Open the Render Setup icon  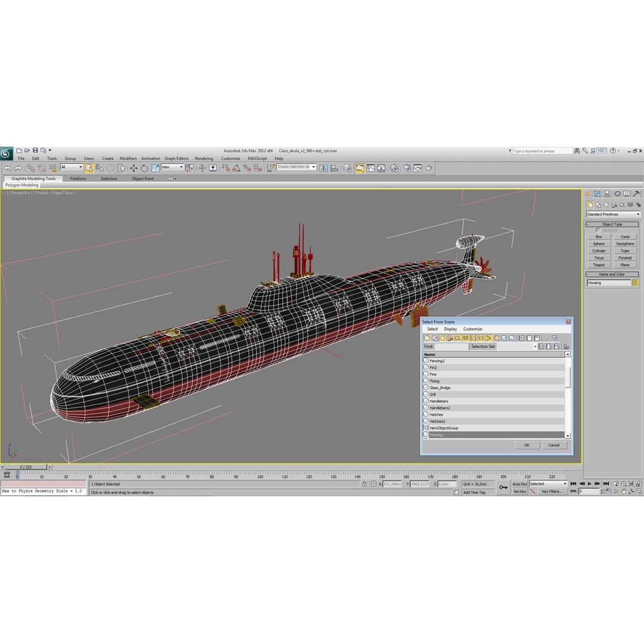click(x=407, y=168)
